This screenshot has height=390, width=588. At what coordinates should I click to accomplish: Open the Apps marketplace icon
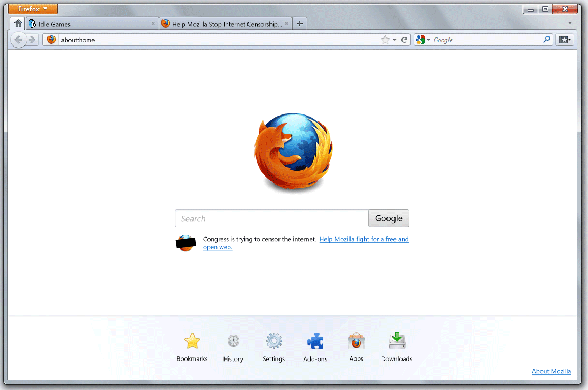click(x=356, y=341)
